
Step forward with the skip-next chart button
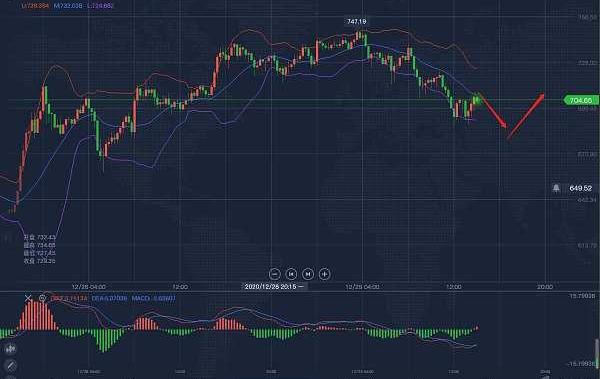click(x=308, y=274)
